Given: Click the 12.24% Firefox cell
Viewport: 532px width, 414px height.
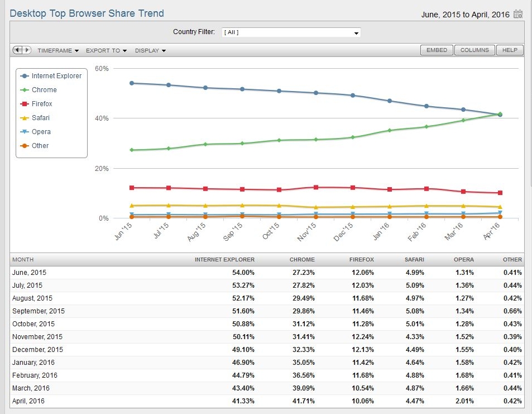Looking at the screenshot, I should click(363, 337).
